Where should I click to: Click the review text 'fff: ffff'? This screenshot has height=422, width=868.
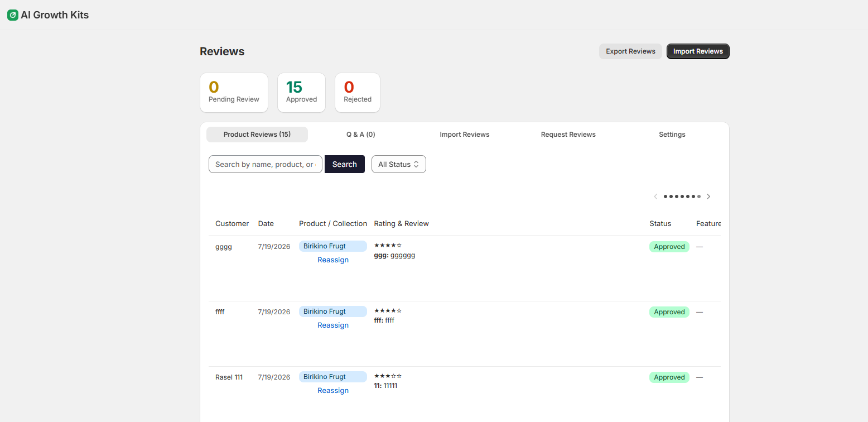[384, 320]
